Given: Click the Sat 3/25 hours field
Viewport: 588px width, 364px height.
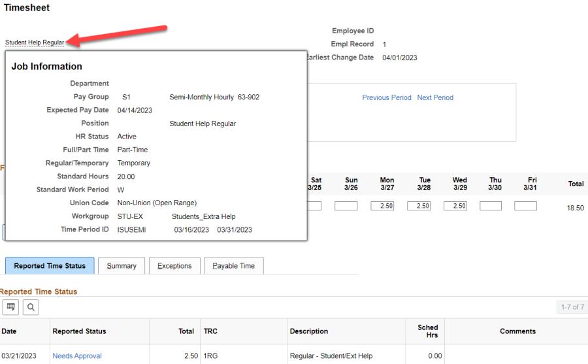Looking at the screenshot, I should click(x=314, y=206).
